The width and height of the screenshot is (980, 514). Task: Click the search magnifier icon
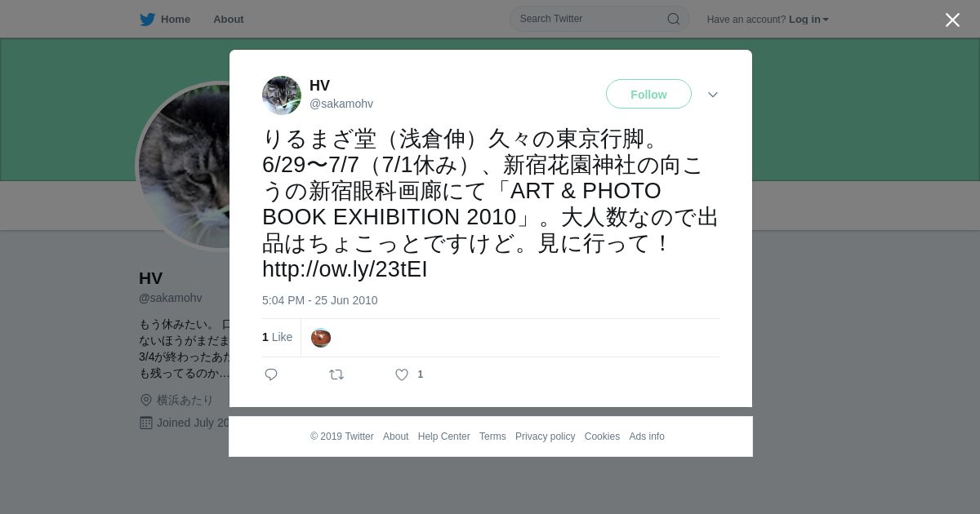pyautogui.click(x=674, y=19)
